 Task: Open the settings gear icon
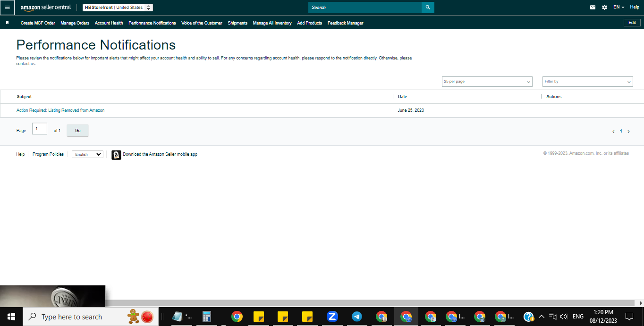[x=604, y=8]
